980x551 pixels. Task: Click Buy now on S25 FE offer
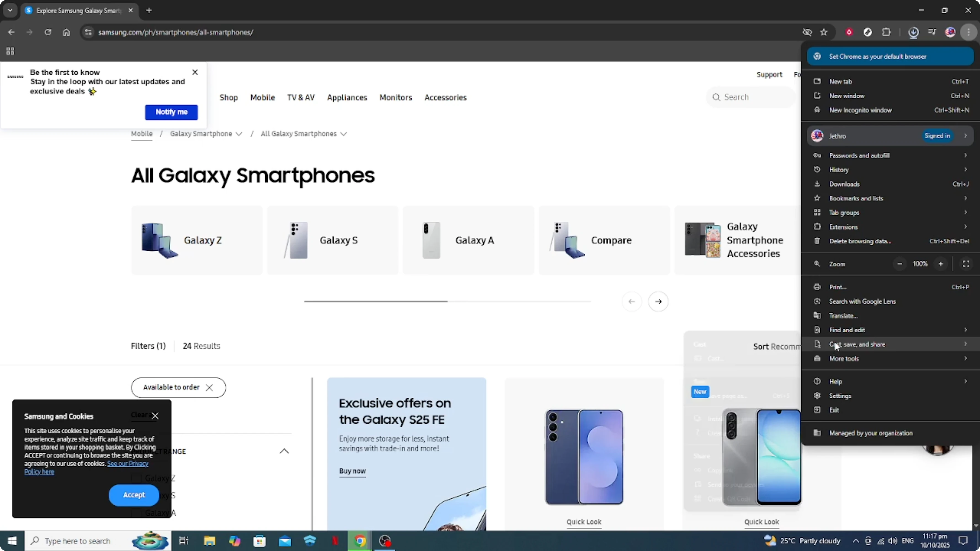click(352, 471)
